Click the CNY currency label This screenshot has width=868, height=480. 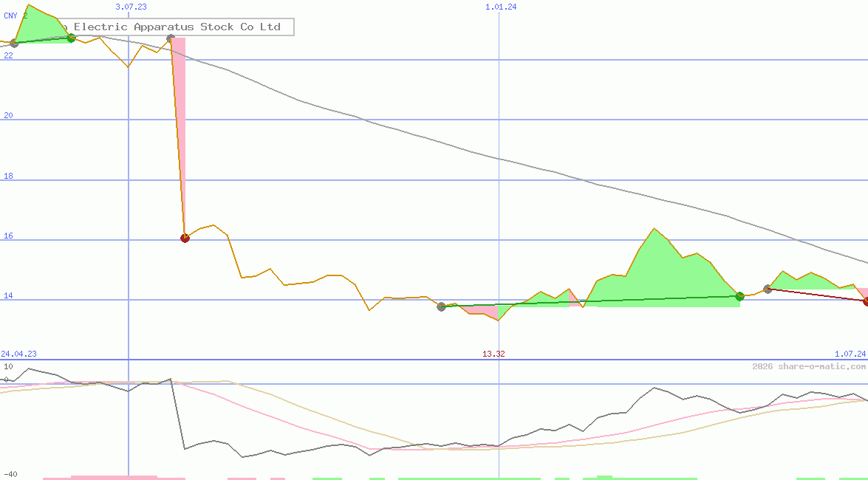click(11, 16)
